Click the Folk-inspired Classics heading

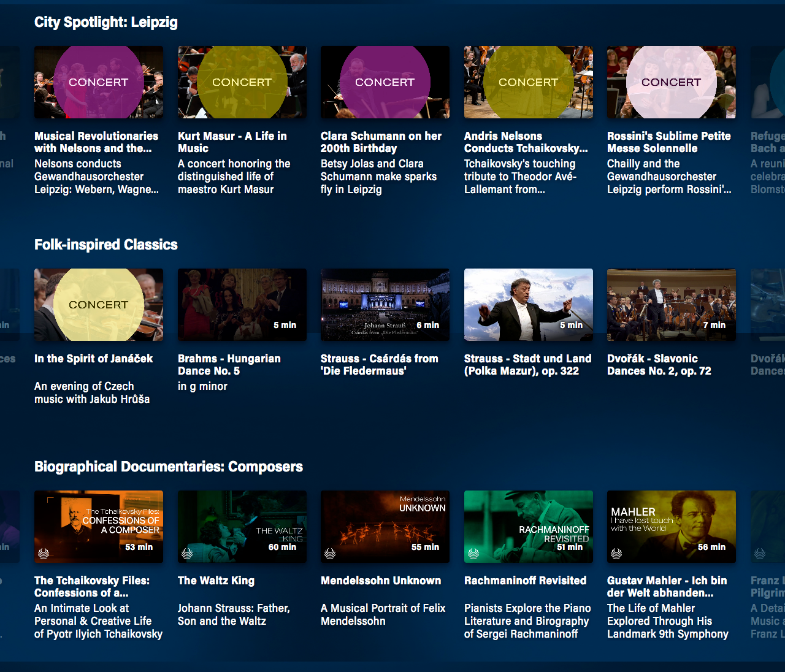pos(106,245)
